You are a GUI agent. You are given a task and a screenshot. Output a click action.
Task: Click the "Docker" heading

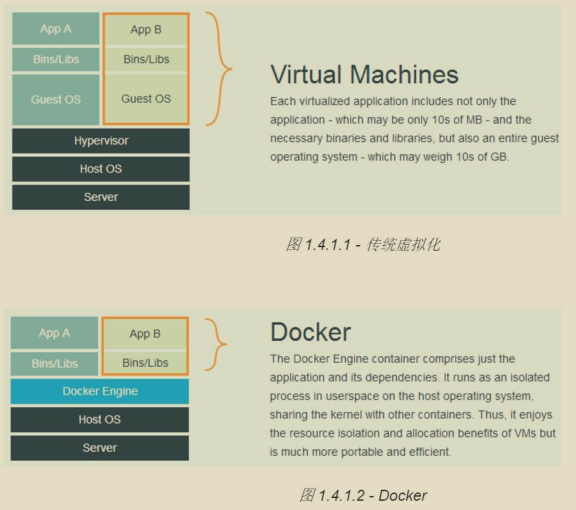tap(310, 332)
